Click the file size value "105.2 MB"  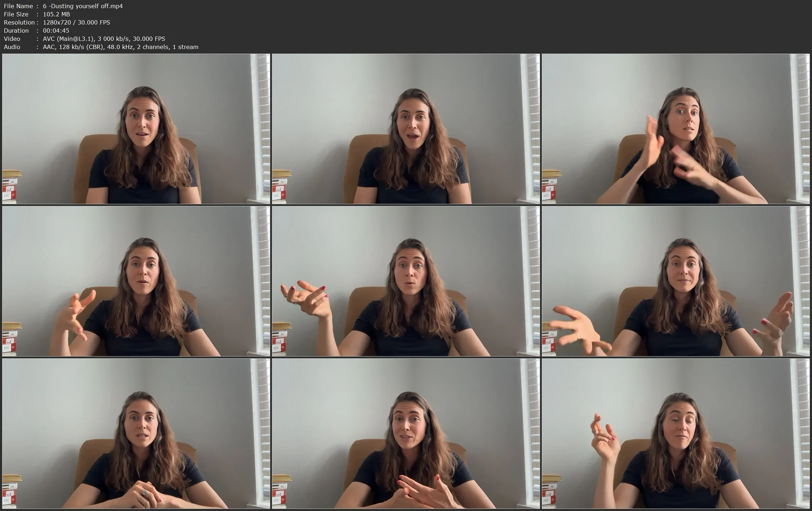click(56, 14)
